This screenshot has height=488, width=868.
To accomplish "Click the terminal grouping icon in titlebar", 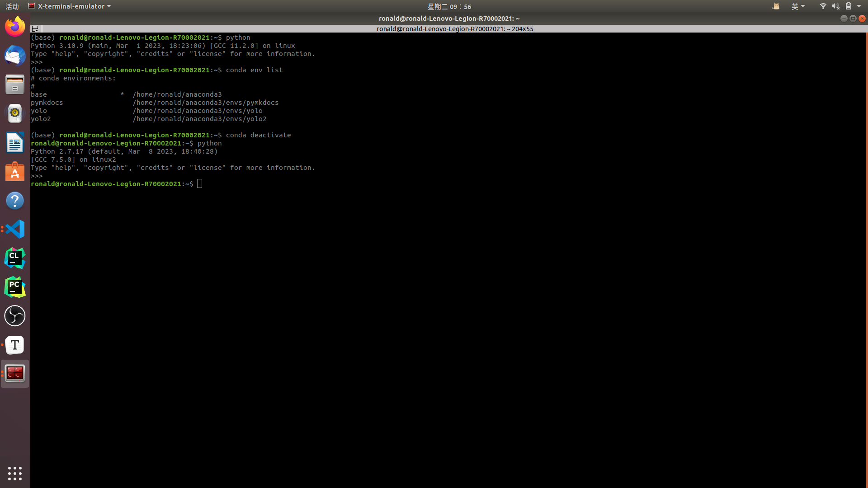I will (x=35, y=28).
